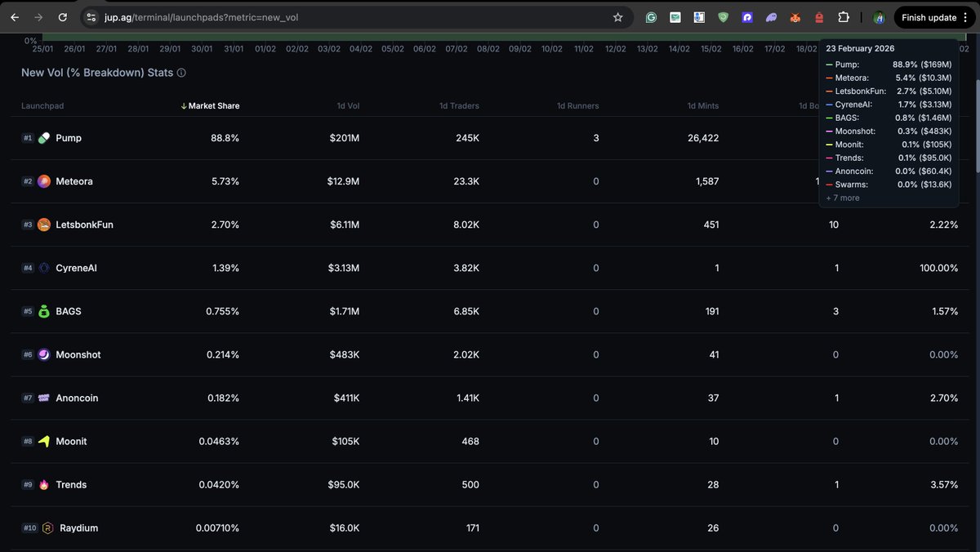Click the #1 rank badge

pos(28,138)
